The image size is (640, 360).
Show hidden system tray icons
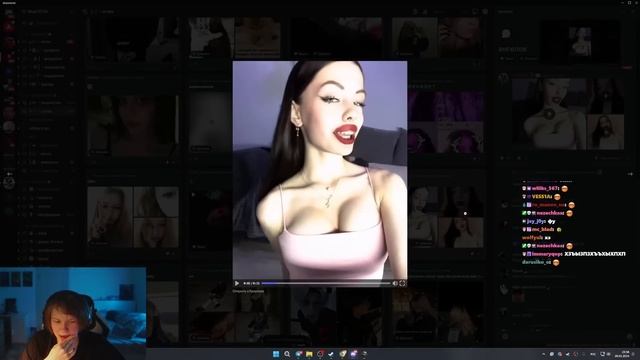coord(543,354)
